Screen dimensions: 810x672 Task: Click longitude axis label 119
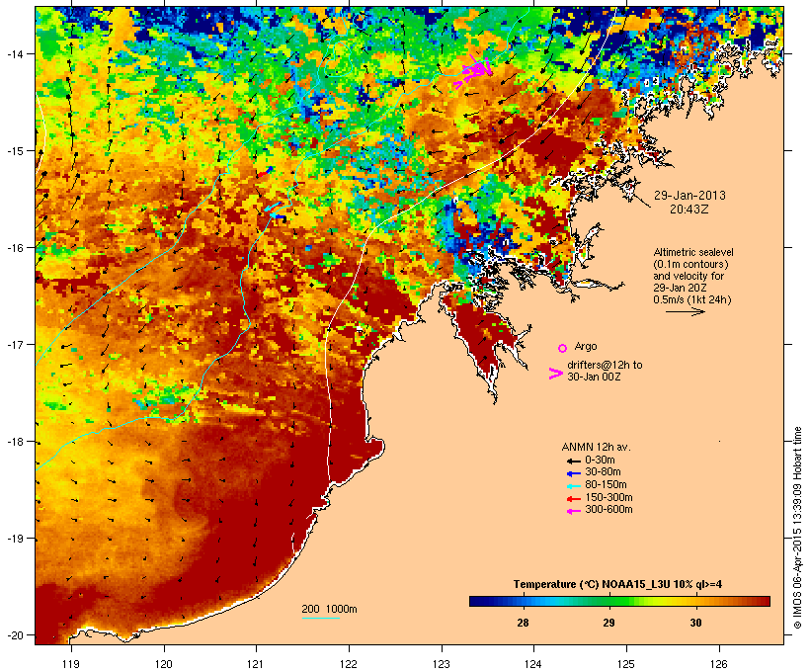pos(71,664)
